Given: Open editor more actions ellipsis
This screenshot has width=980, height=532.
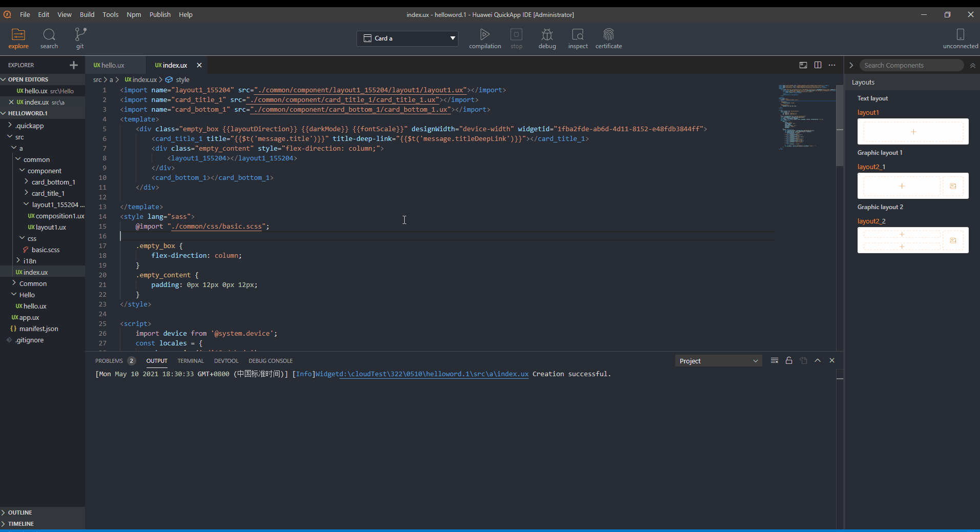Looking at the screenshot, I should [832, 65].
